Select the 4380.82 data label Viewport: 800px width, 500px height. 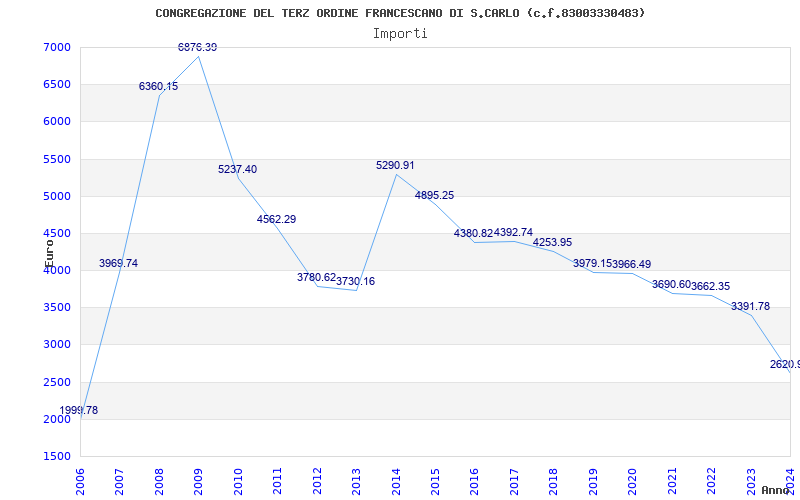(x=473, y=233)
